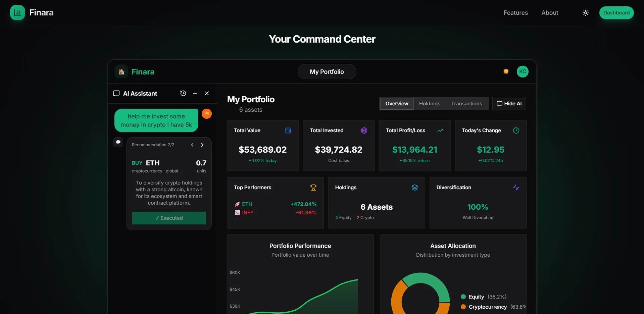
Task: Click the target icon on Total Invested card
Action: (x=364, y=130)
